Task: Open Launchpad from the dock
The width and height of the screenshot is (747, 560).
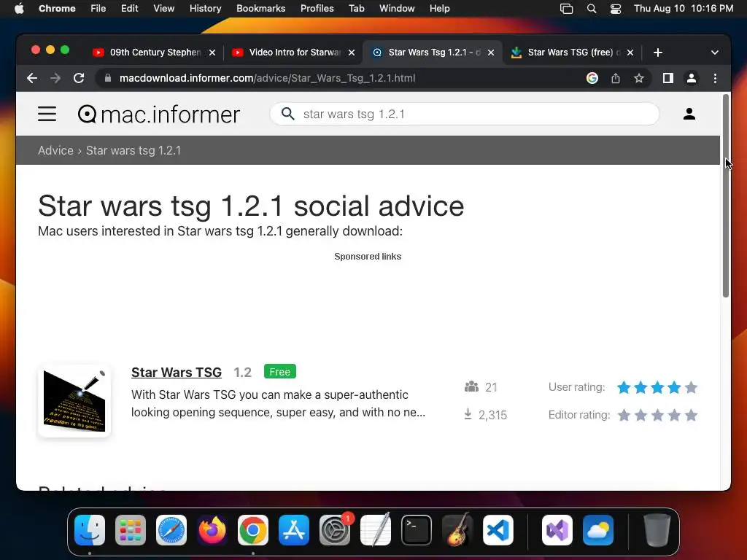Action: (x=130, y=530)
